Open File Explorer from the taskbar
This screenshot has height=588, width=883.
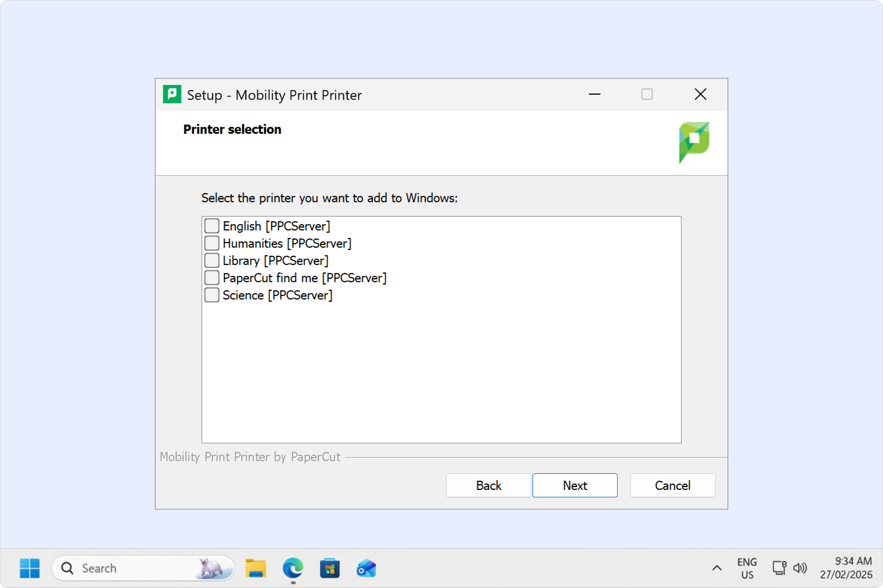256,568
